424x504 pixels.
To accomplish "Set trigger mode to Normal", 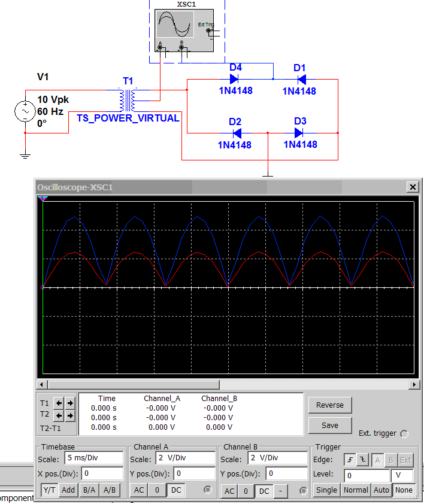I will click(356, 490).
